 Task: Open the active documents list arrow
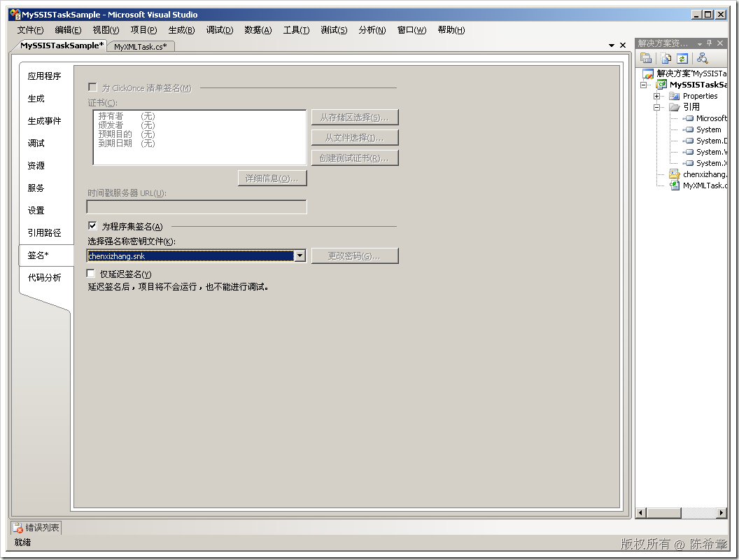(x=611, y=45)
